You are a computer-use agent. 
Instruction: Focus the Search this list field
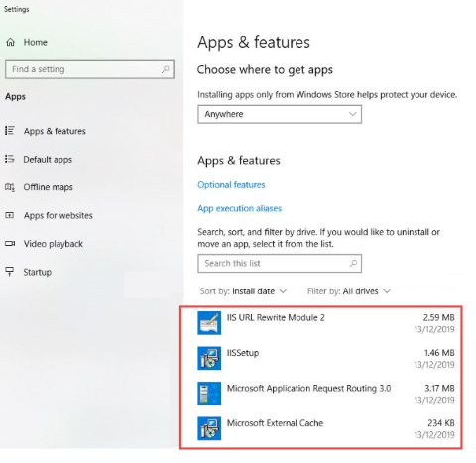[x=280, y=264]
